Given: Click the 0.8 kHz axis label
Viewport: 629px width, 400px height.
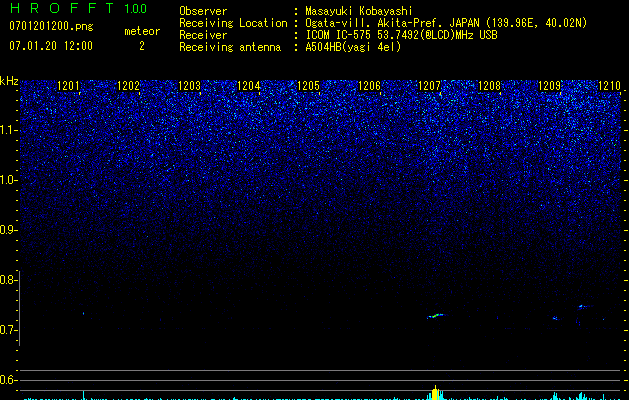Looking at the screenshot, I should [x=8, y=280].
